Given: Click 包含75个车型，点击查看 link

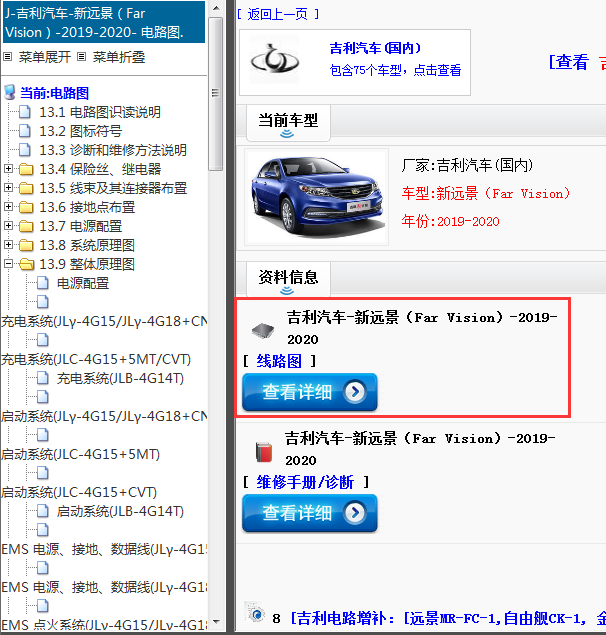Looking at the screenshot, I should (395, 70).
